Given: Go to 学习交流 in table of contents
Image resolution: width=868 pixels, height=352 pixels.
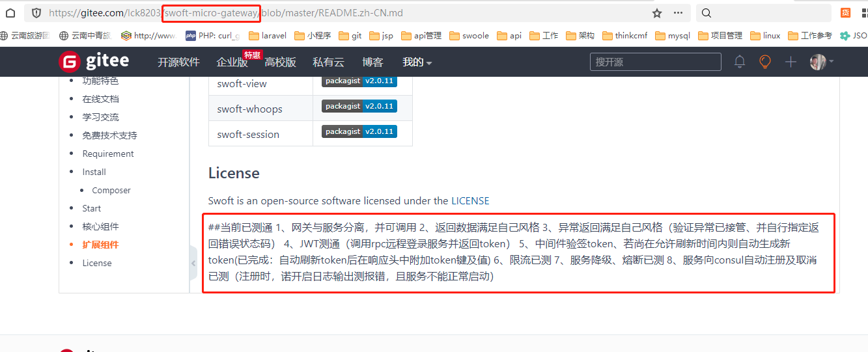Looking at the screenshot, I should (100, 117).
